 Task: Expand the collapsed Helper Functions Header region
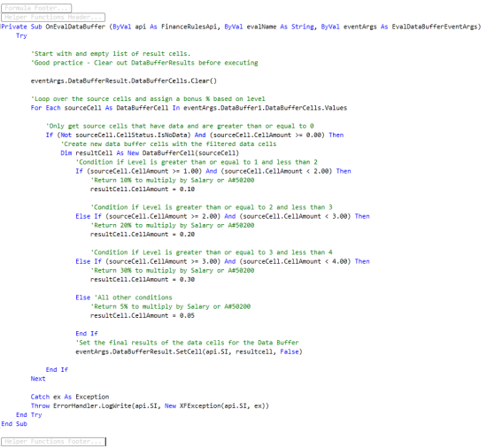click(x=53, y=17)
